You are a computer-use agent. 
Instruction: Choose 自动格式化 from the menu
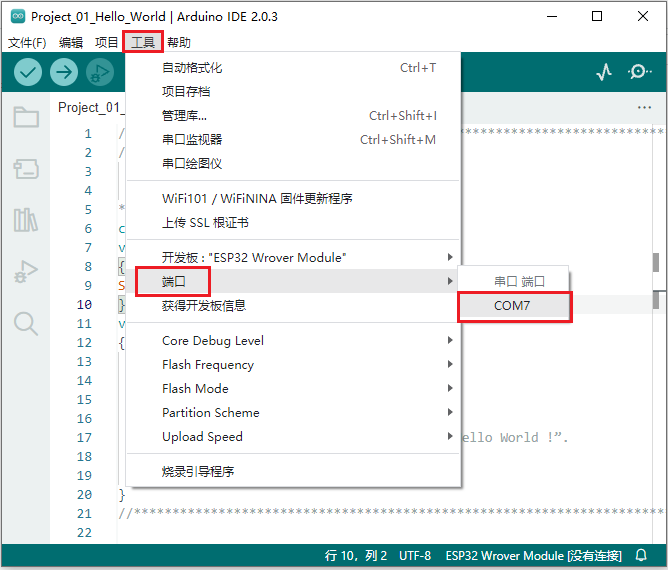(x=192, y=68)
